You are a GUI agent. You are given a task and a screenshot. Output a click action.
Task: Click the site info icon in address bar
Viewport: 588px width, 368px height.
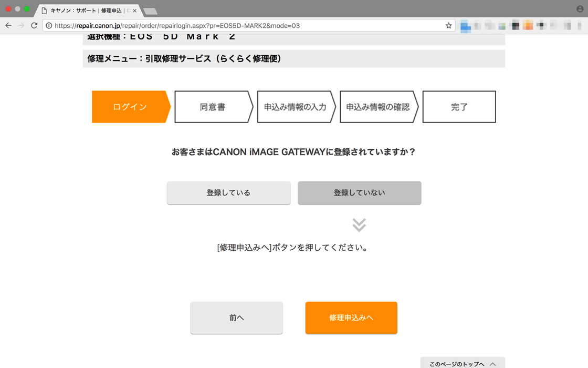[49, 25]
